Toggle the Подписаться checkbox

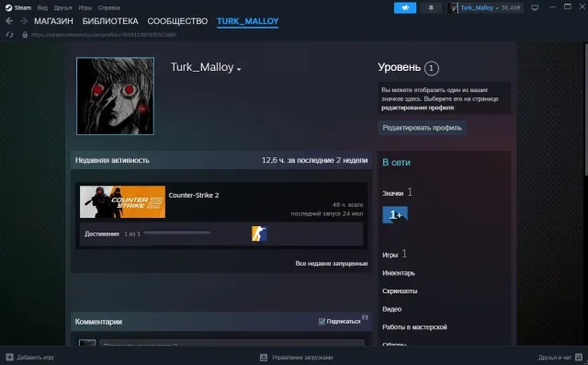tap(322, 321)
